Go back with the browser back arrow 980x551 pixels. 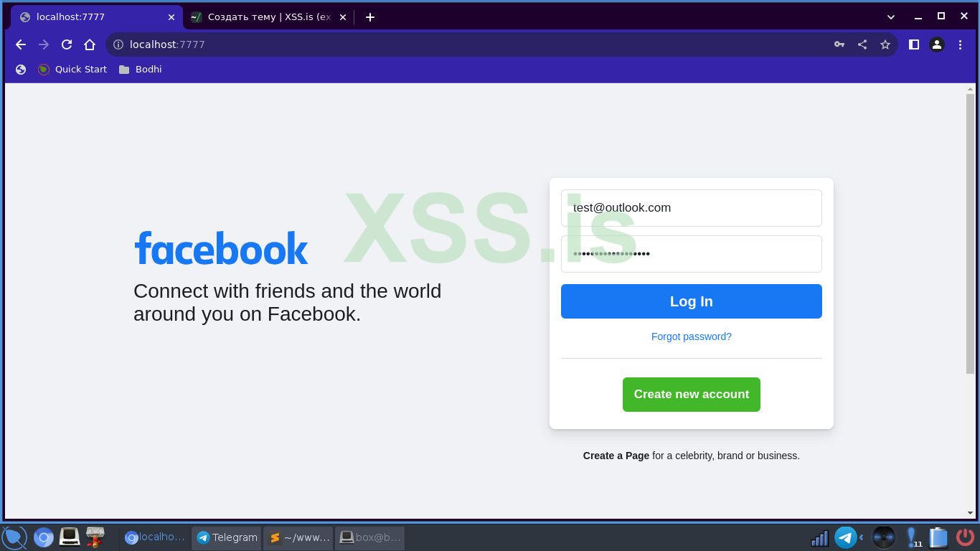pyautogui.click(x=21, y=44)
